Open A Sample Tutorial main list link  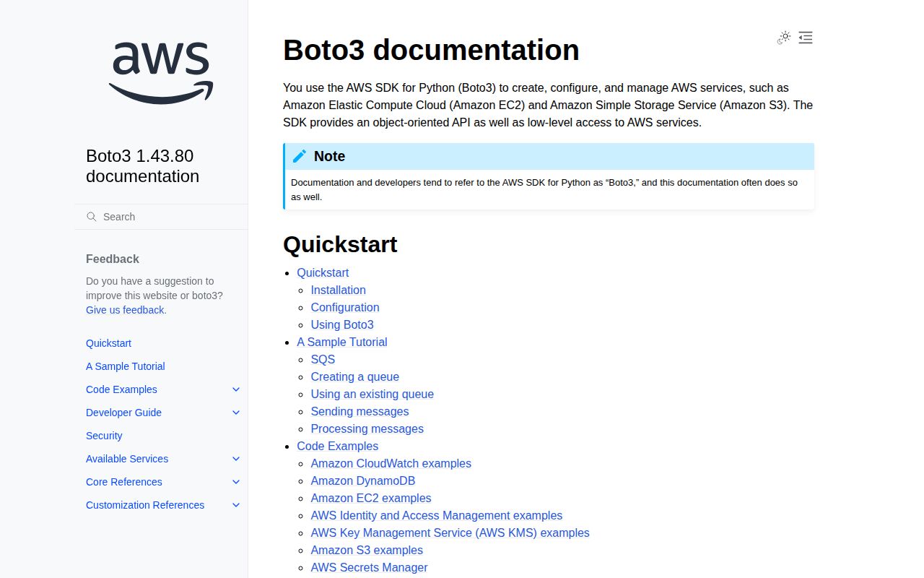click(x=342, y=342)
